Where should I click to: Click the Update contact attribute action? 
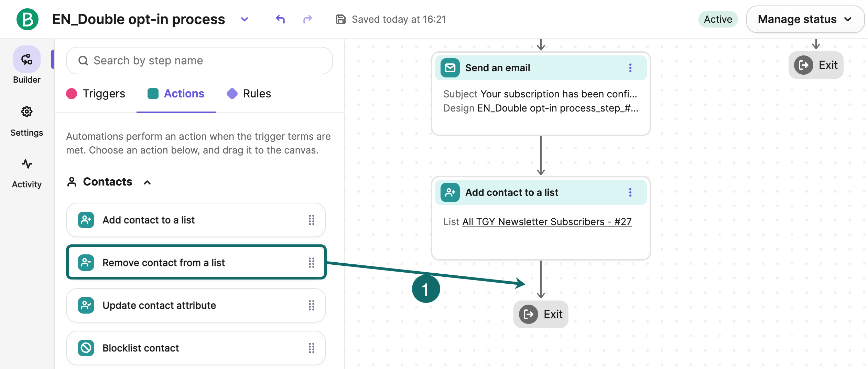(x=196, y=305)
